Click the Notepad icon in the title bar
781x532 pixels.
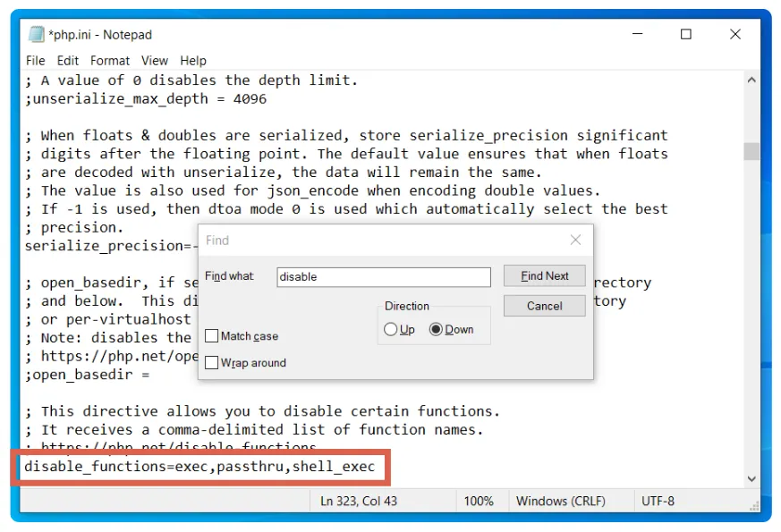(x=36, y=34)
